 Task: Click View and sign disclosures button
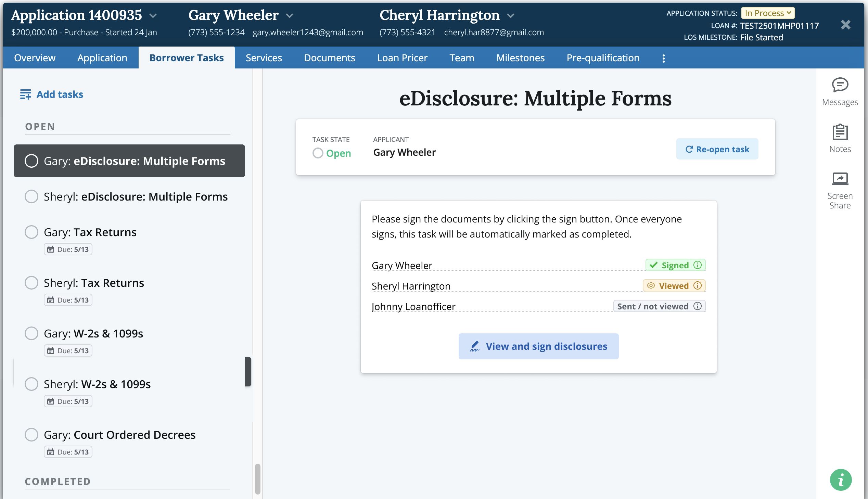tap(538, 346)
